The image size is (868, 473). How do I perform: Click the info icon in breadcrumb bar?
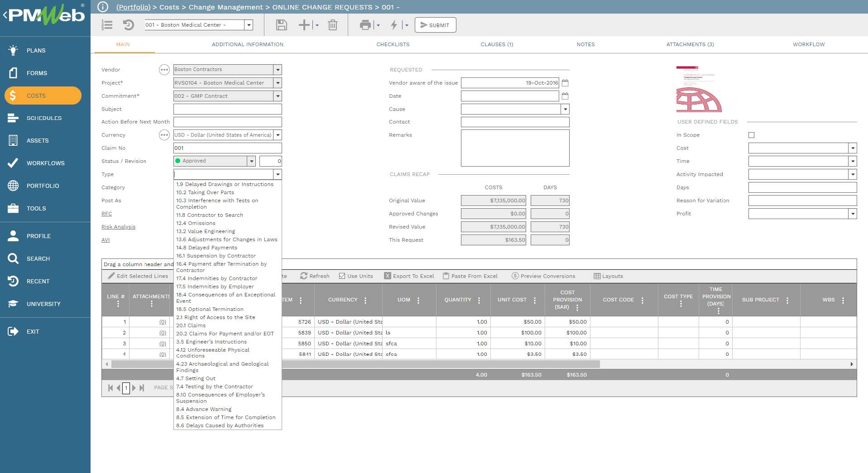(x=103, y=7)
